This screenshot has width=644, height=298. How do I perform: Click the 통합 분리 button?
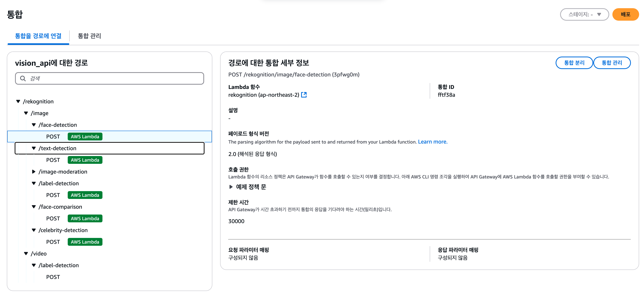(x=574, y=63)
